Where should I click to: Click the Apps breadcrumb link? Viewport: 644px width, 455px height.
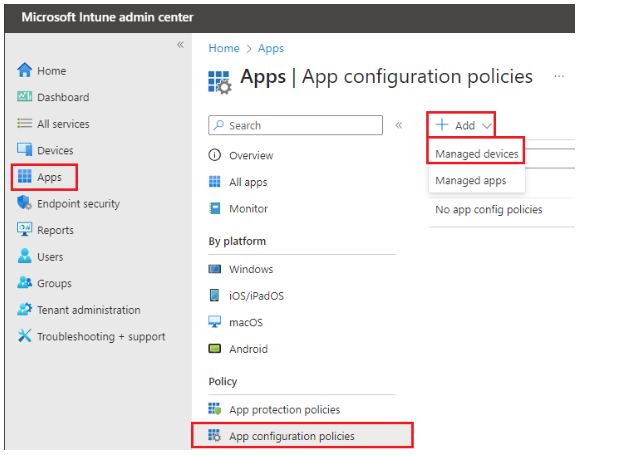(271, 48)
